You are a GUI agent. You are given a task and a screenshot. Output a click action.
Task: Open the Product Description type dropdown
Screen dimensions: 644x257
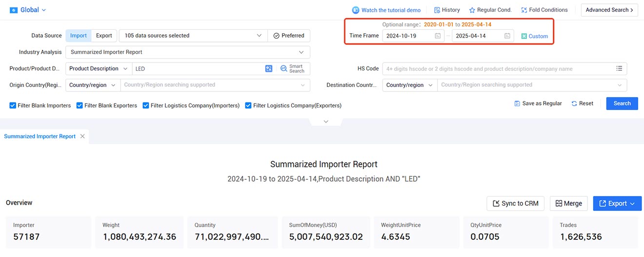click(99, 69)
